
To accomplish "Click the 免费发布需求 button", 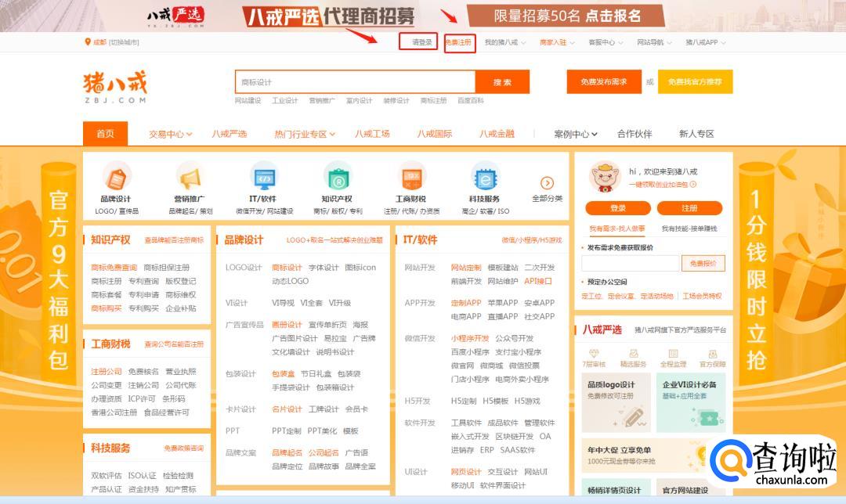I will point(604,82).
